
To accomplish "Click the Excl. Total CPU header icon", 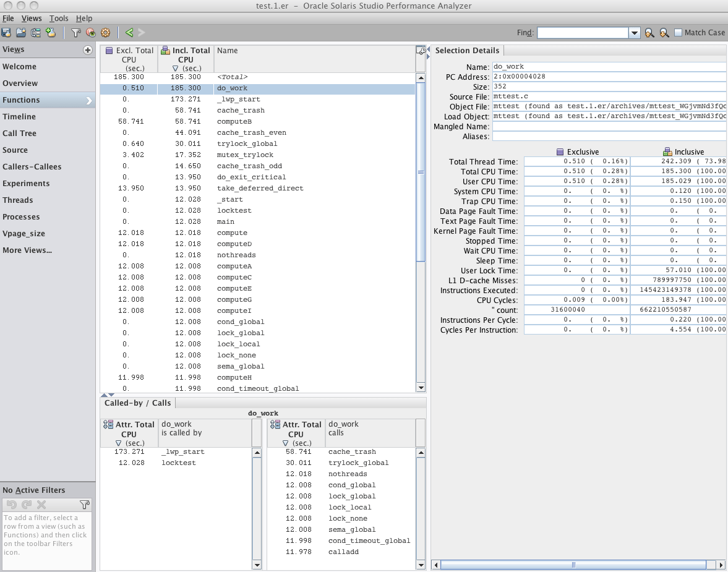I will pos(109,51).
